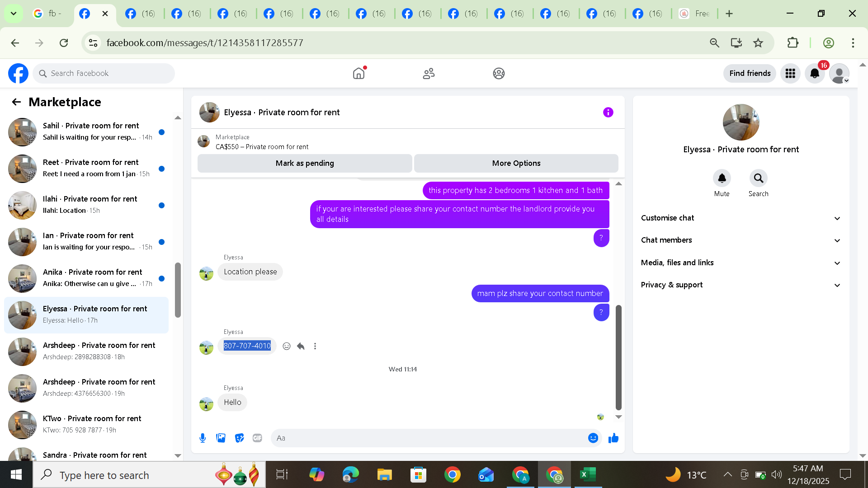Open the account profile avatar menu
This screenshot has width=868, height=488.
coord(839,73)
